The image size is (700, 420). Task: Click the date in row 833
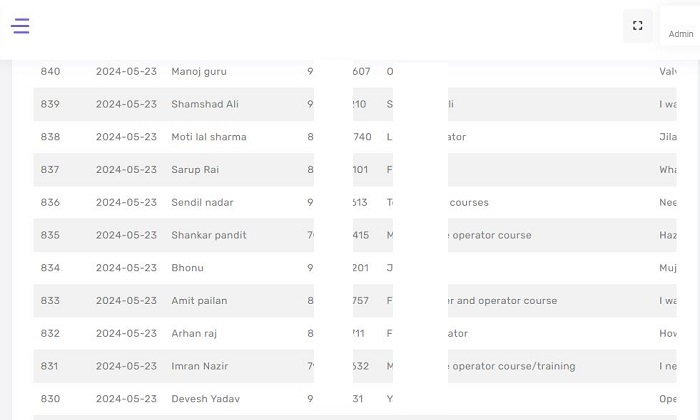click(x=126, y=301)
